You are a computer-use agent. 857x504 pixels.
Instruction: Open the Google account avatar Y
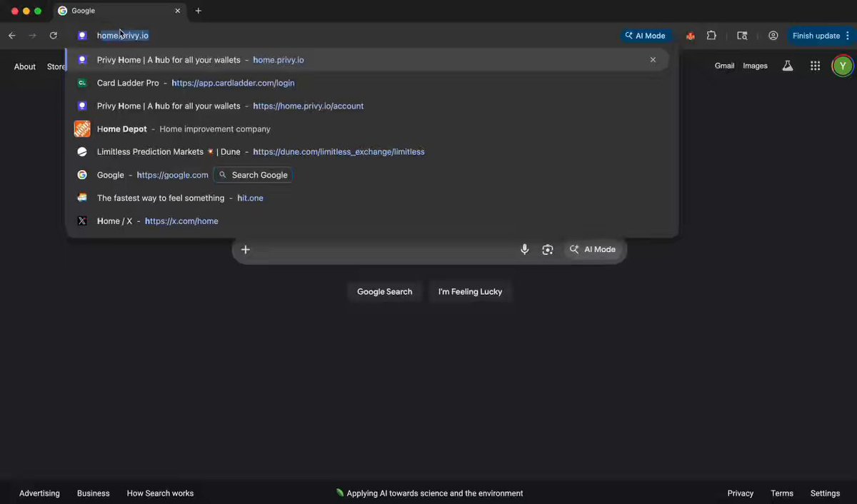(x=843, y=66)
